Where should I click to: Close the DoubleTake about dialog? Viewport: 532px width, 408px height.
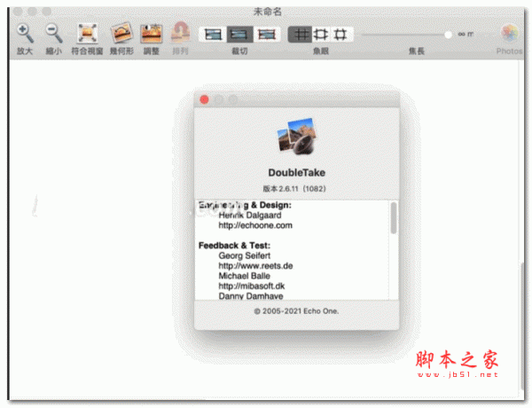point(204,99)
